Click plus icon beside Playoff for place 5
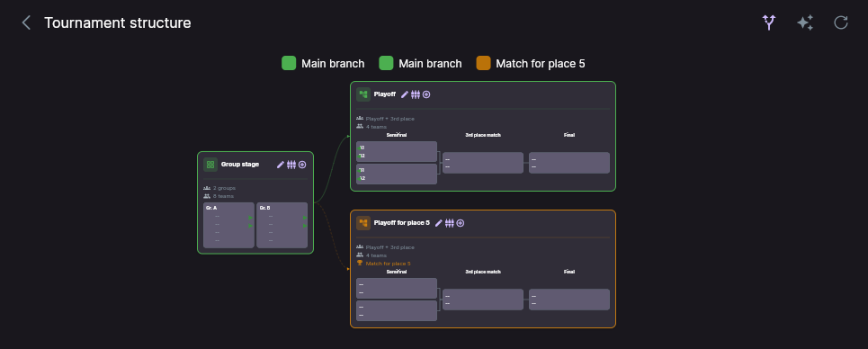868x349 pixels. point(460,223)
